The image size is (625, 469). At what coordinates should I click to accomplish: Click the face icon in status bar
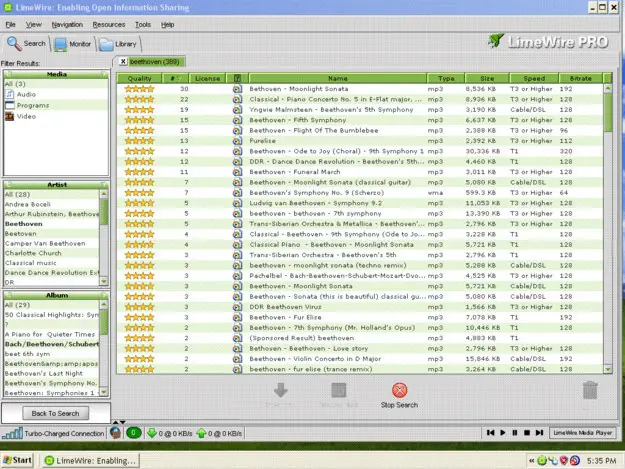(116, 433)
